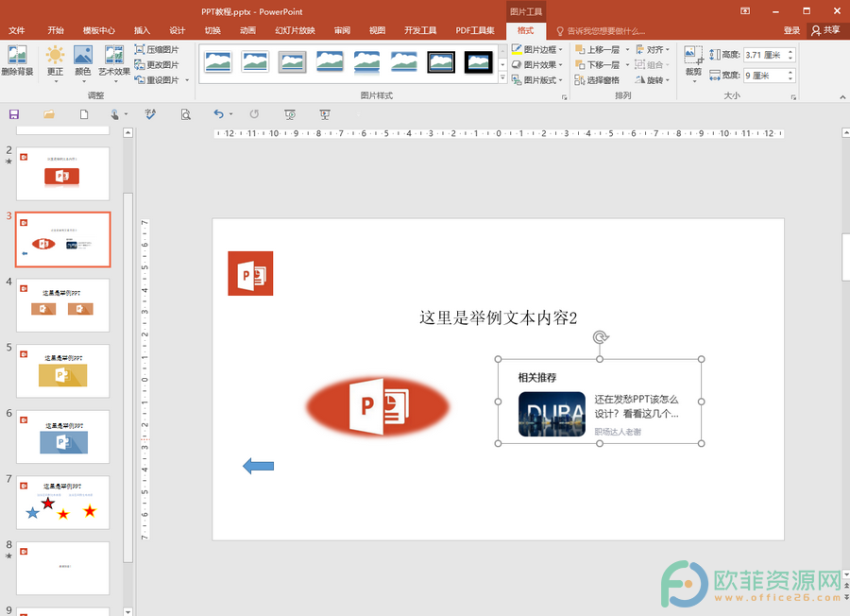Open the 大小 (Size) dialog launcher

click(793, 97)
